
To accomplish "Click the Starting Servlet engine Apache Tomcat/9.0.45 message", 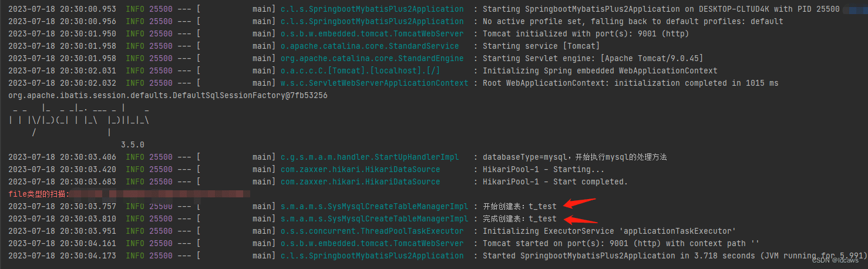I will [x=593, y=58].
